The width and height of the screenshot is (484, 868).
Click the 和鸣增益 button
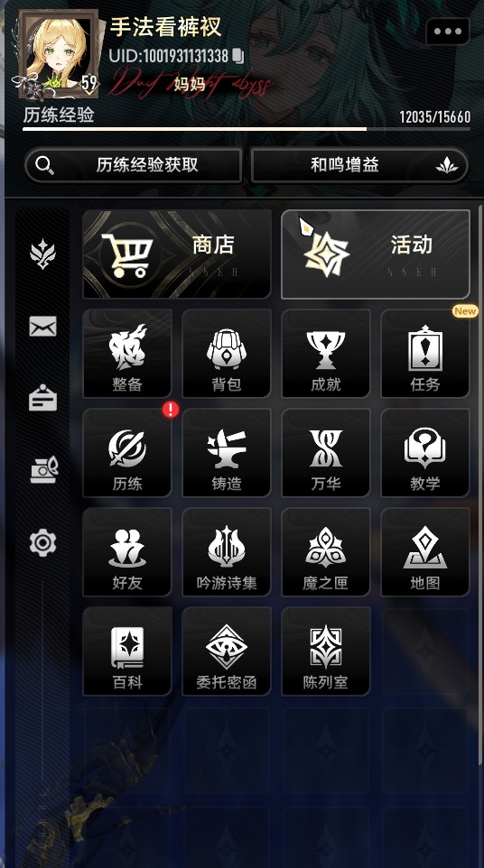click(x=359, y=165)
